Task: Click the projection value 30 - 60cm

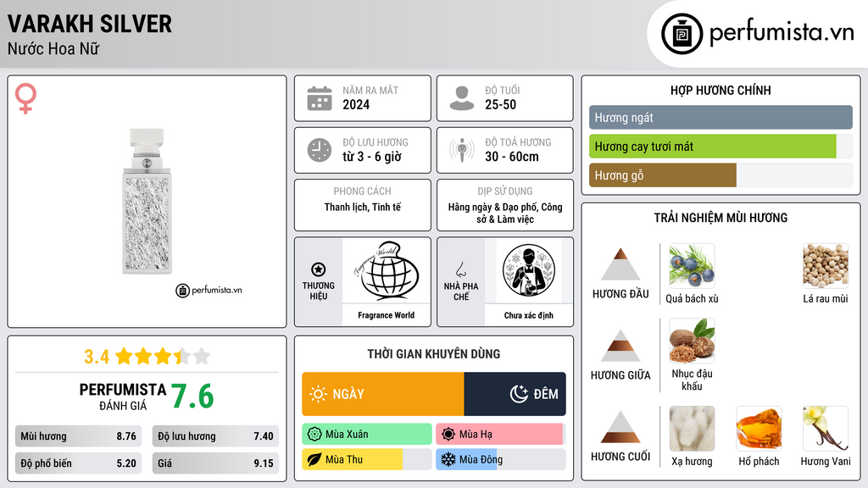Action: 512,157
